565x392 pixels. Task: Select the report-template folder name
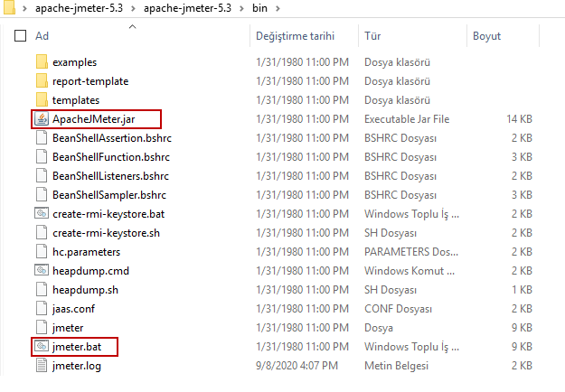[90, 81]
